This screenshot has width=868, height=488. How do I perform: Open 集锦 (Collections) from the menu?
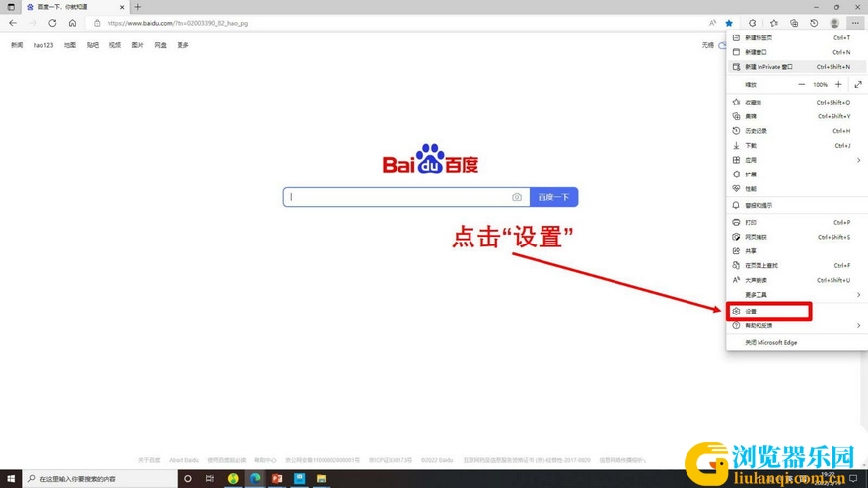[797, 116]
